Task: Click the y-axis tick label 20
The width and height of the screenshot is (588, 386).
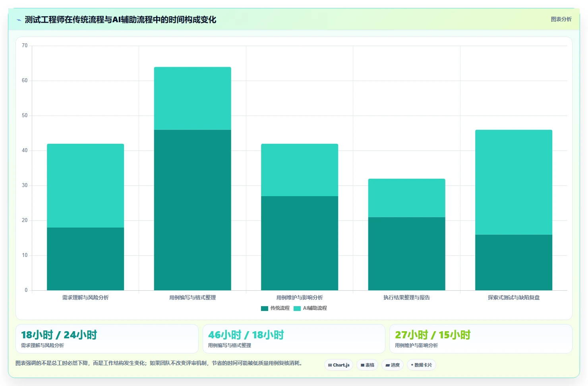Action: click(25, 220)
